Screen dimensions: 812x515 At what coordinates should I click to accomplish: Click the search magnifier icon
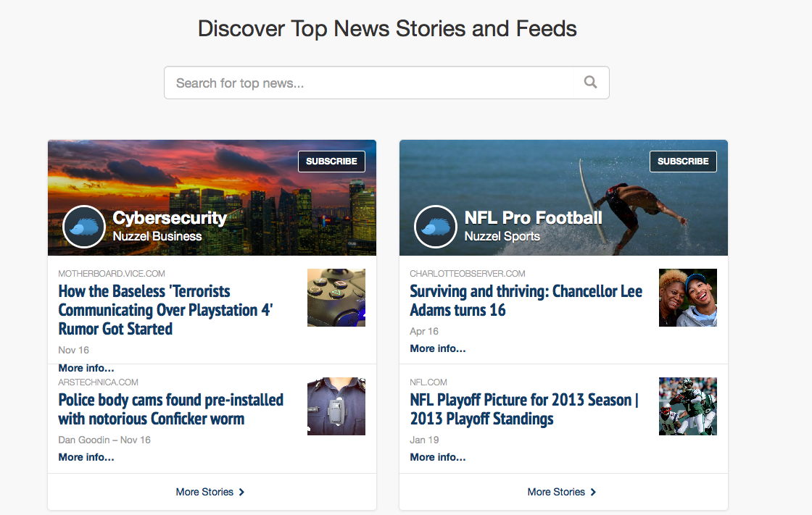pos(590,82)
